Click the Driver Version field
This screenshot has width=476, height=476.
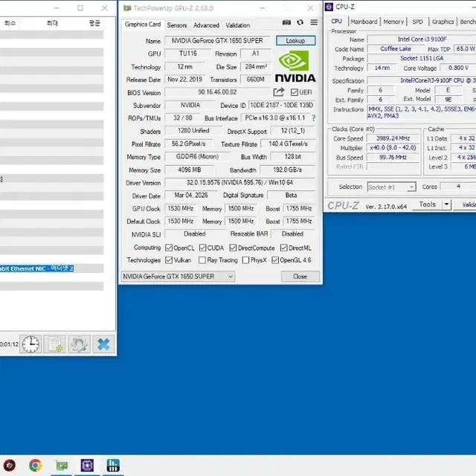click(x=239, y=182)
